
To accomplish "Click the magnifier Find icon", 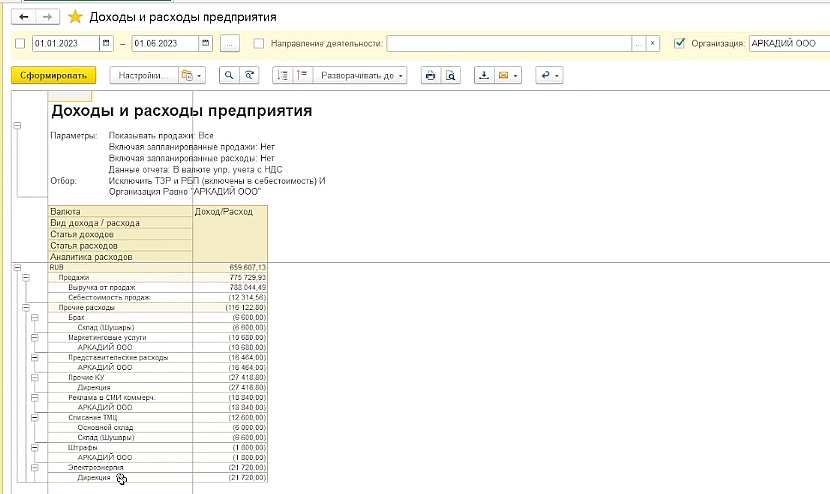I will 229,76.
